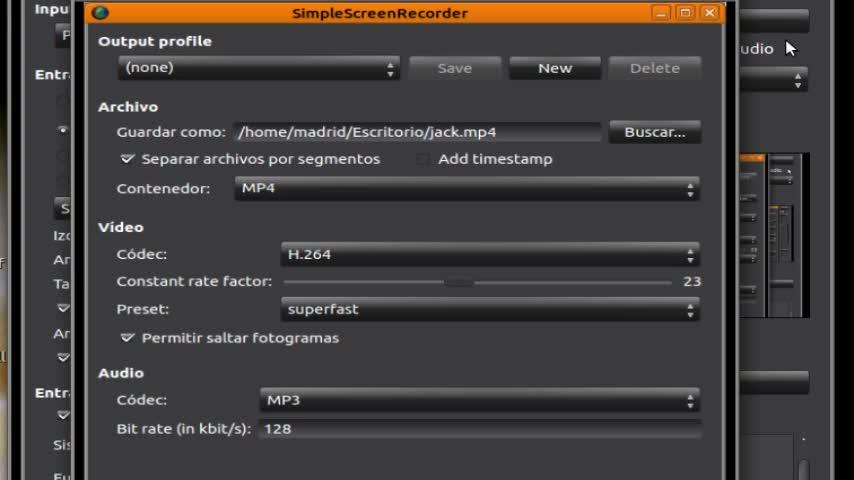Click the screen preview thumbnail in background window

774,235
